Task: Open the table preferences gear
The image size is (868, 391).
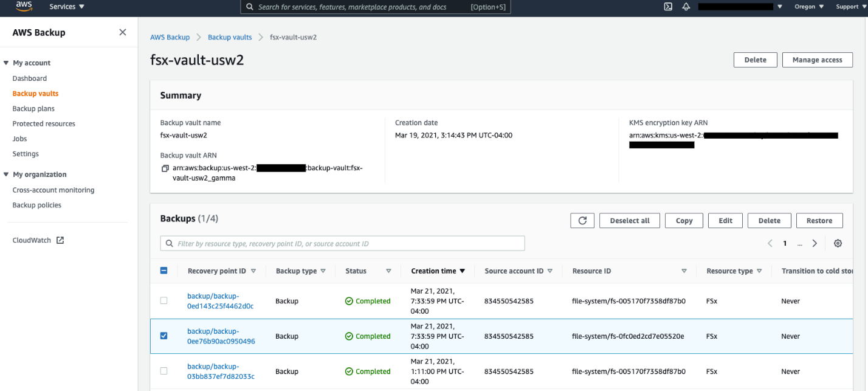Action: tap(838, 243)
